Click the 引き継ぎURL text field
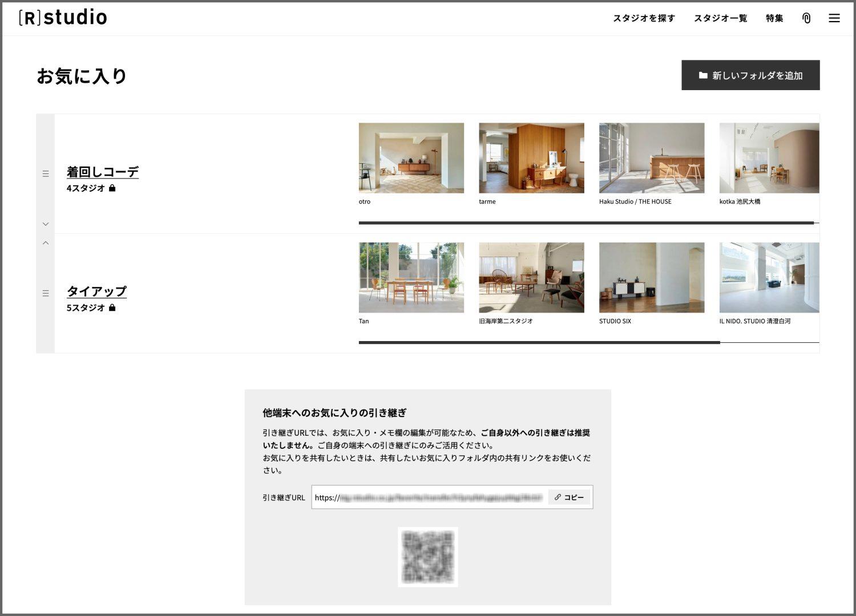This screenshot has height=616, width=856. click(x=429, y=497)
